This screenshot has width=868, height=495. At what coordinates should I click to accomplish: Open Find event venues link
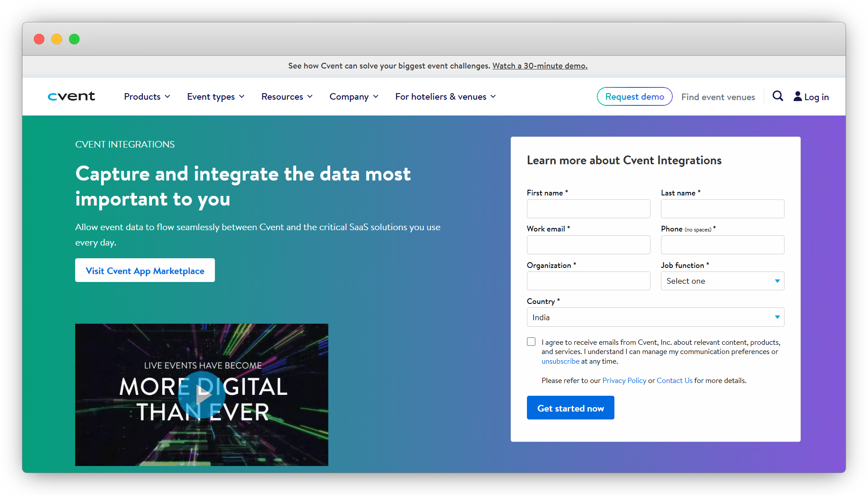click(x=718, y=97)
